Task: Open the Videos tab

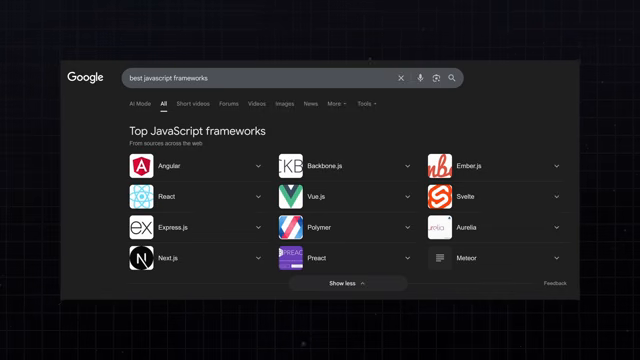Action: click(x=257, y=104)
